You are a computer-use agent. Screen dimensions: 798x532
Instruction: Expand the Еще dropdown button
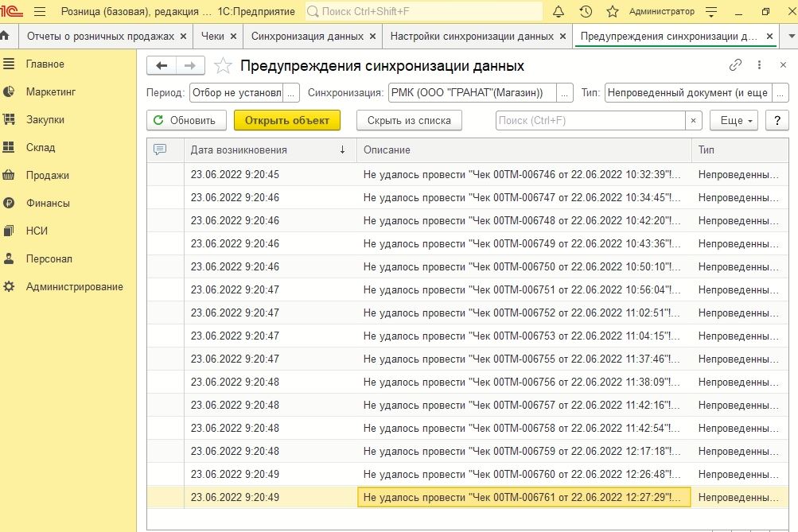(x=733, y=121)
